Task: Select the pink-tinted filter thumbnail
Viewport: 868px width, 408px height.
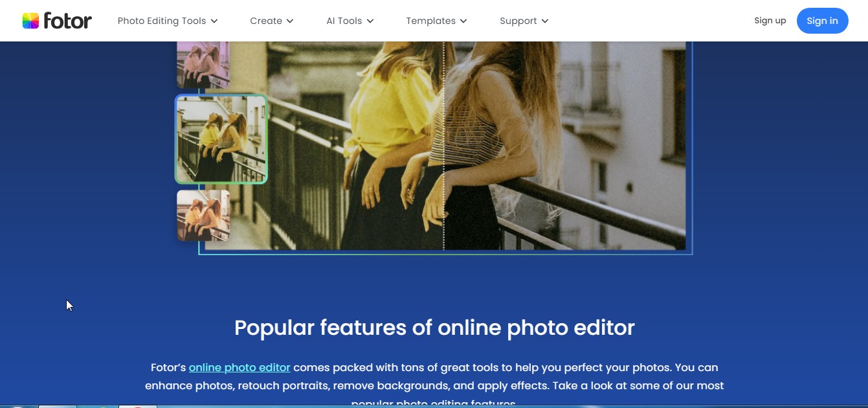Action: tap(203, 64)
